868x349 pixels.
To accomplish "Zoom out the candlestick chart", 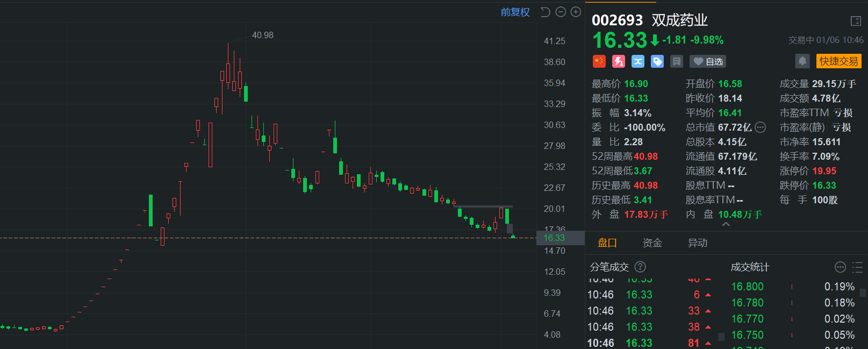I will pyautogui.click(x=561, y=12).
